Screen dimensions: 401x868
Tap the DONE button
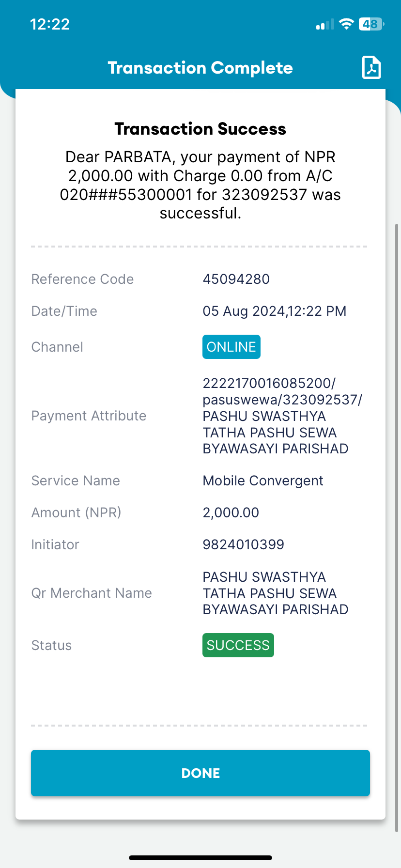(200, 773)
